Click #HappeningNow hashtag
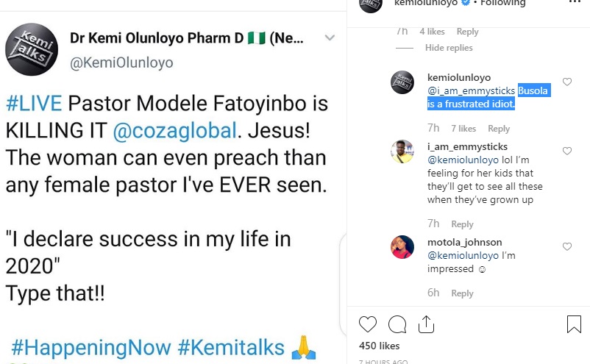 91,347
